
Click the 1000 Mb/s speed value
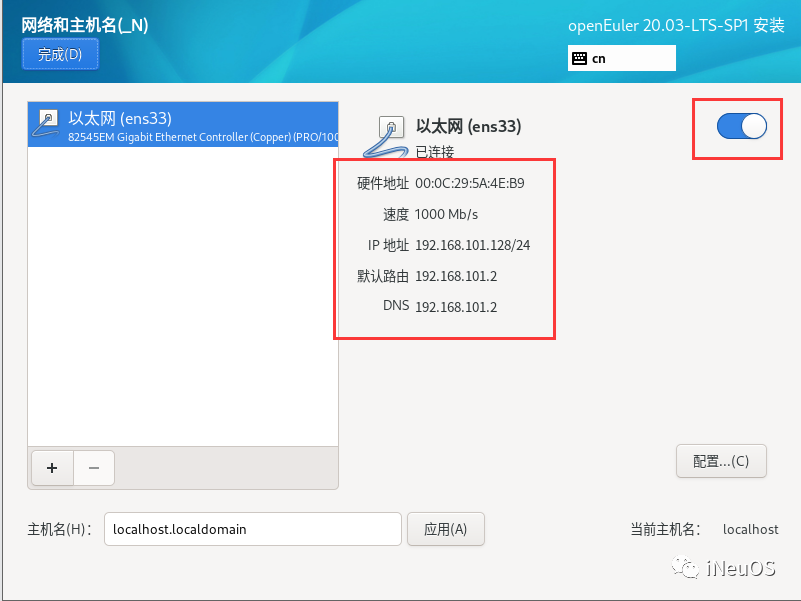point(446,214)
